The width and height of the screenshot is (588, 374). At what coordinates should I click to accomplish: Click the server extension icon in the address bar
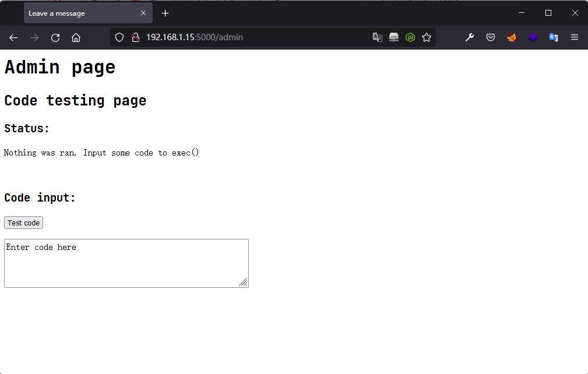[394, 37]
